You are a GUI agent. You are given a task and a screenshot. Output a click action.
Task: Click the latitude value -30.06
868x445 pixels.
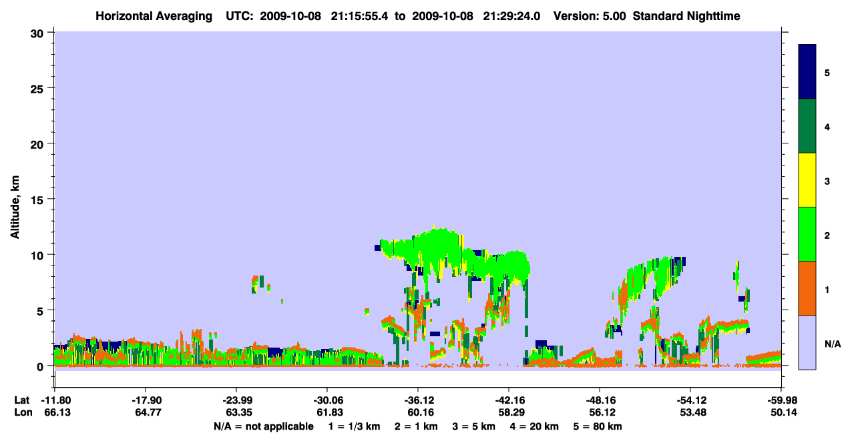pyautogui.click(x=327, y=400)
